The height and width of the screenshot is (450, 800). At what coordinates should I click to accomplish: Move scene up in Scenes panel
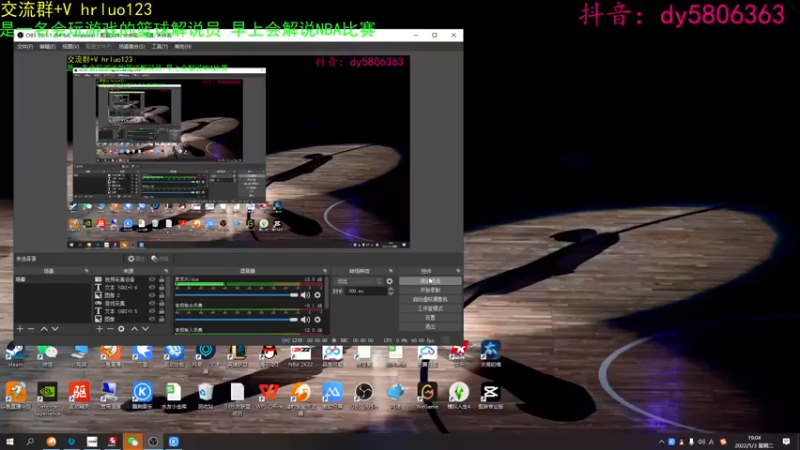pyautogui.click(x=44, y=329)
